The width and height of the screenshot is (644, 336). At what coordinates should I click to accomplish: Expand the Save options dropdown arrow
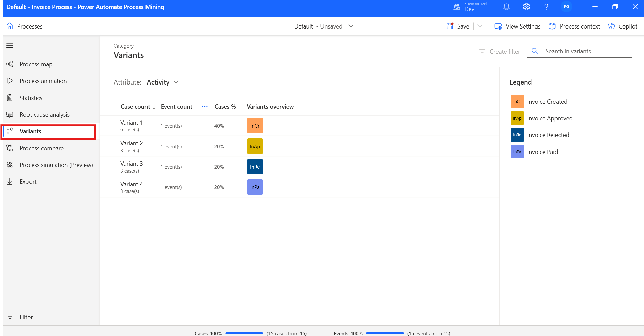(480, 26)
